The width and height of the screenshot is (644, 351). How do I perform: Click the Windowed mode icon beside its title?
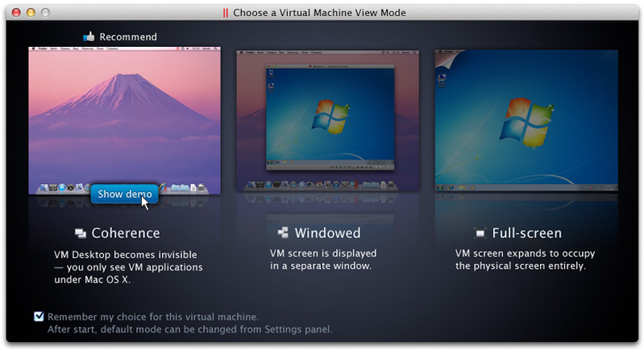282,233
